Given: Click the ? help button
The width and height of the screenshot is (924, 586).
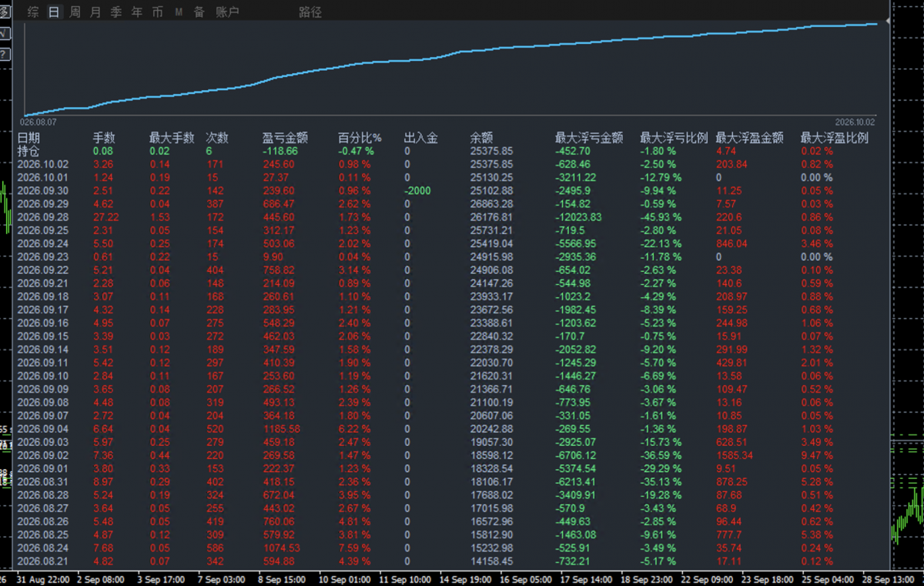Looking at the screenshot, I should point(5,54).
